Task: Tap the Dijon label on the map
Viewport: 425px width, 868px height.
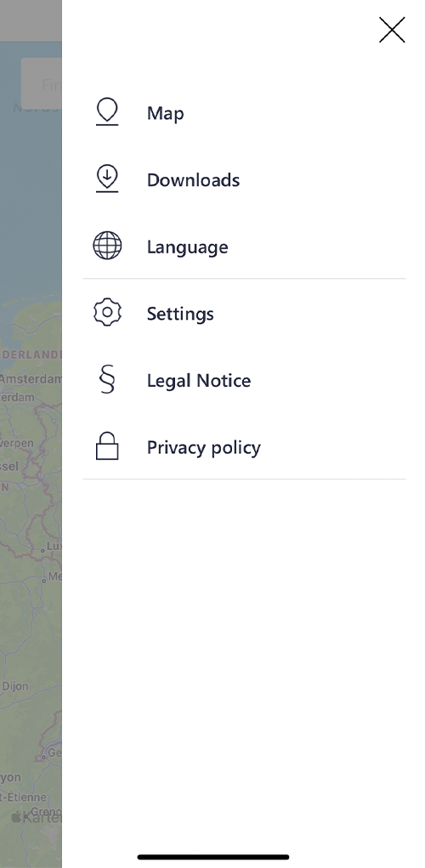Action: [x=15, y=686]
